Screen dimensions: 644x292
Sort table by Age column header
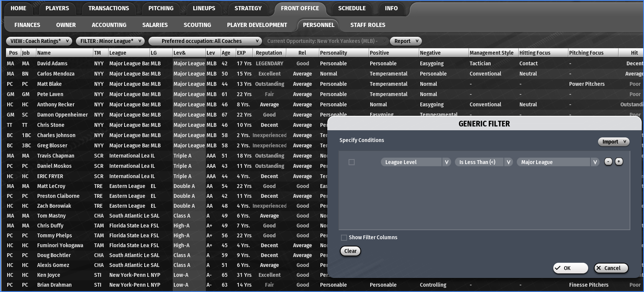pyautogui.click(x=228, y=53)
